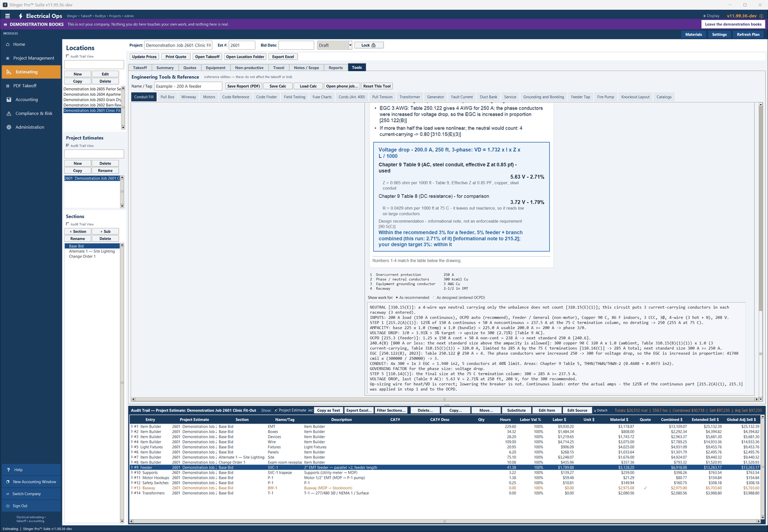Click Leave the demonstration books button
The height and width of the screenshot is (532, 768).
pos(733,24)
